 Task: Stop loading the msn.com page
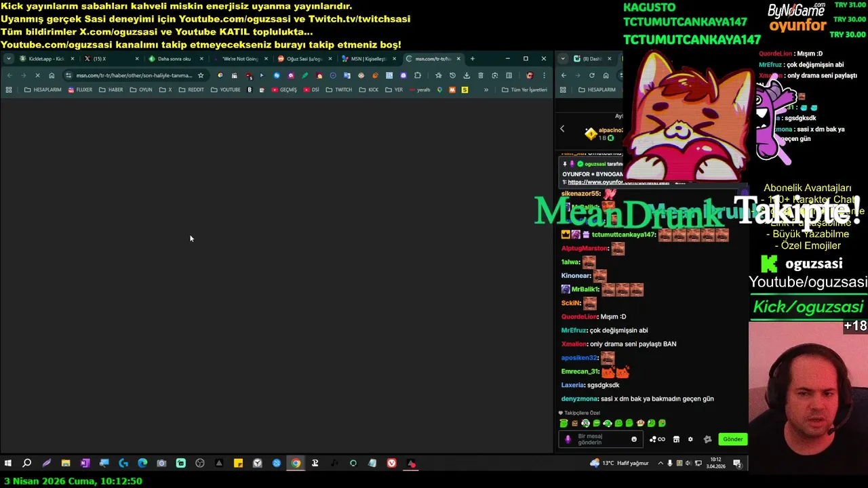pos(37,75)
